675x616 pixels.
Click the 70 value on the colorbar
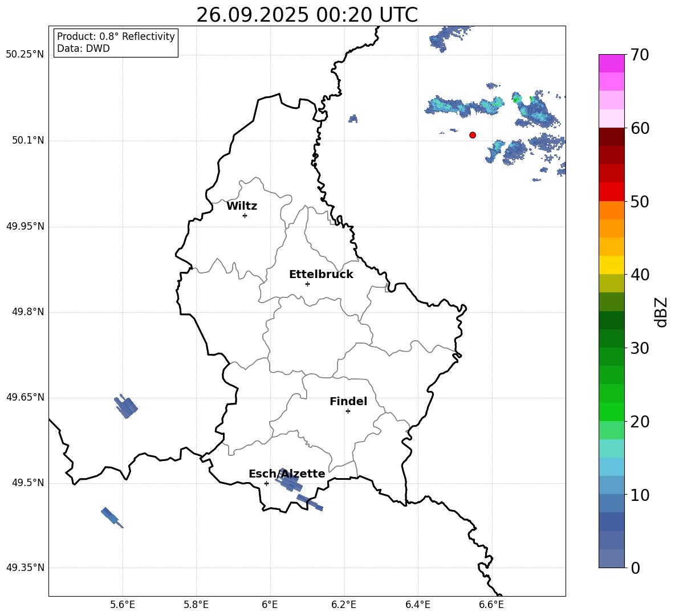click(x=640, y=55)
